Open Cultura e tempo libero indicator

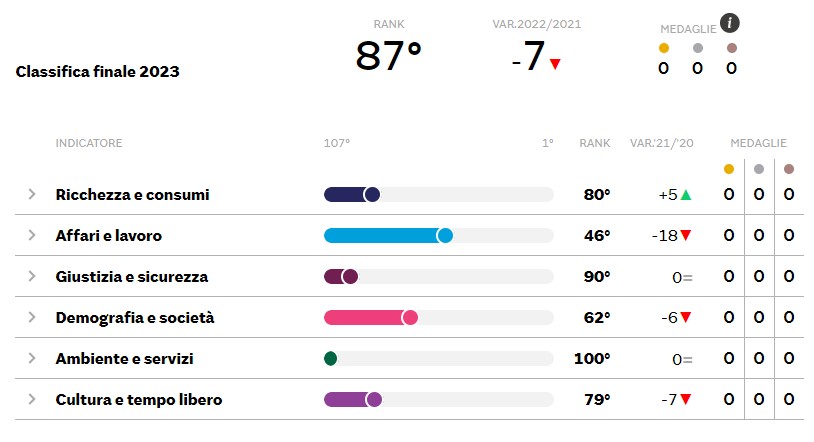(x=139, y=399)
